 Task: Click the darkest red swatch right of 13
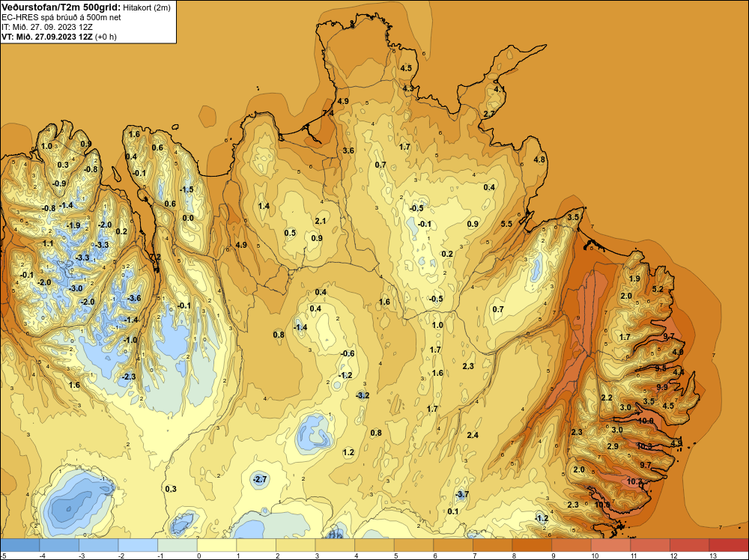pyautogui.click(x=729, y=545)
